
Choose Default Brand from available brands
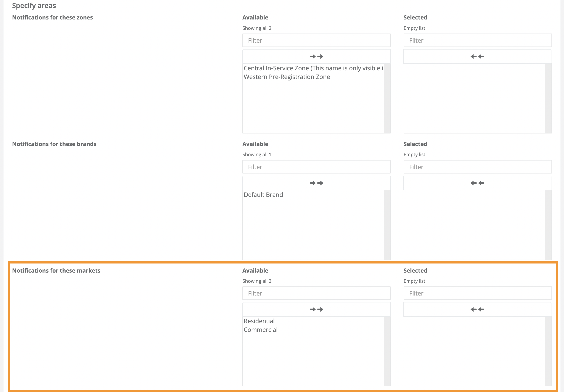(x=263, y=195)
